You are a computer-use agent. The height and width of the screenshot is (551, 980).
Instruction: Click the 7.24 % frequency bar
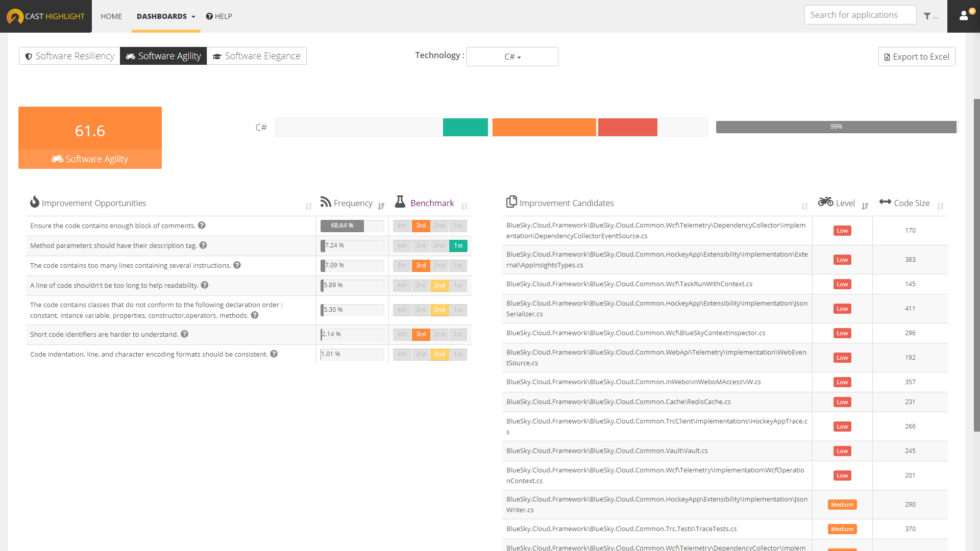[x=352, y=245]
